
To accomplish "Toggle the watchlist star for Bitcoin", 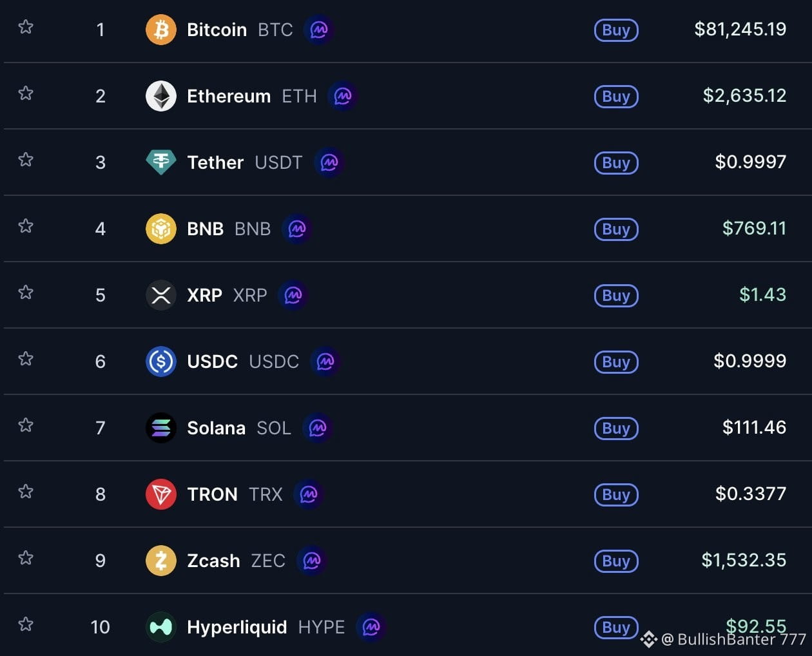I will click(26, 27).
